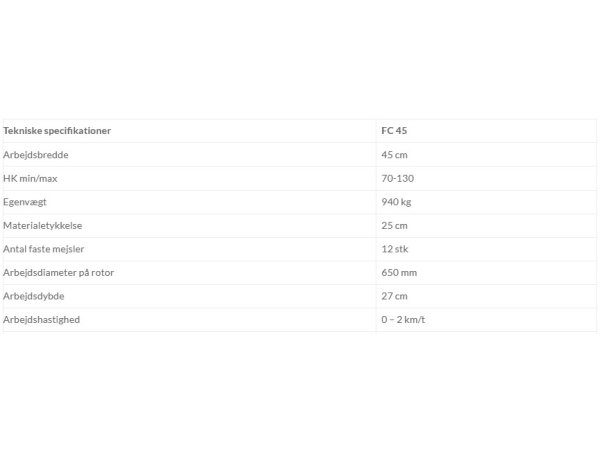This screenshot has width=600, height=450.
Task: Select the 940 kg value
Action: point(396,202)
